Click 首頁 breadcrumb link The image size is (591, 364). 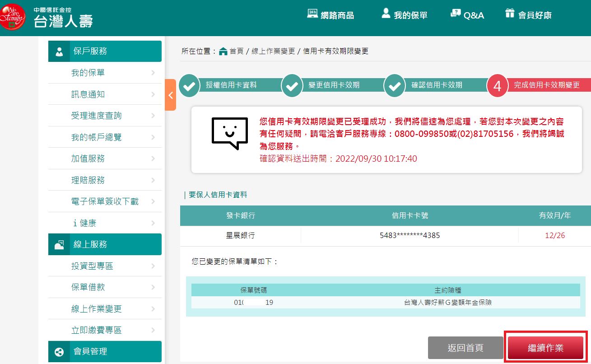(236, 51)
